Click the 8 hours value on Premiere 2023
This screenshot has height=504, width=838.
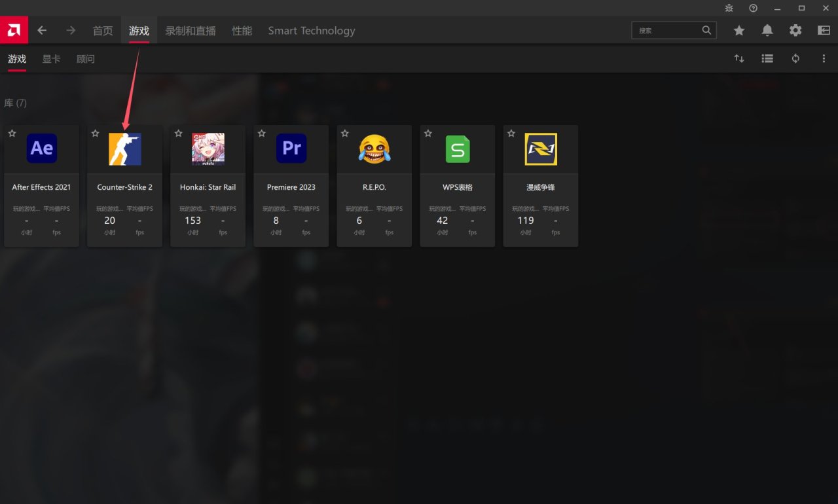(276, 221)
